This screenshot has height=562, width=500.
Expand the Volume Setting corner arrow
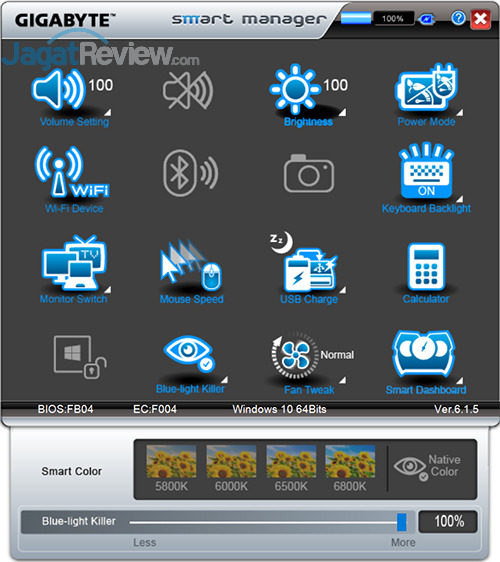coord(108,112)
